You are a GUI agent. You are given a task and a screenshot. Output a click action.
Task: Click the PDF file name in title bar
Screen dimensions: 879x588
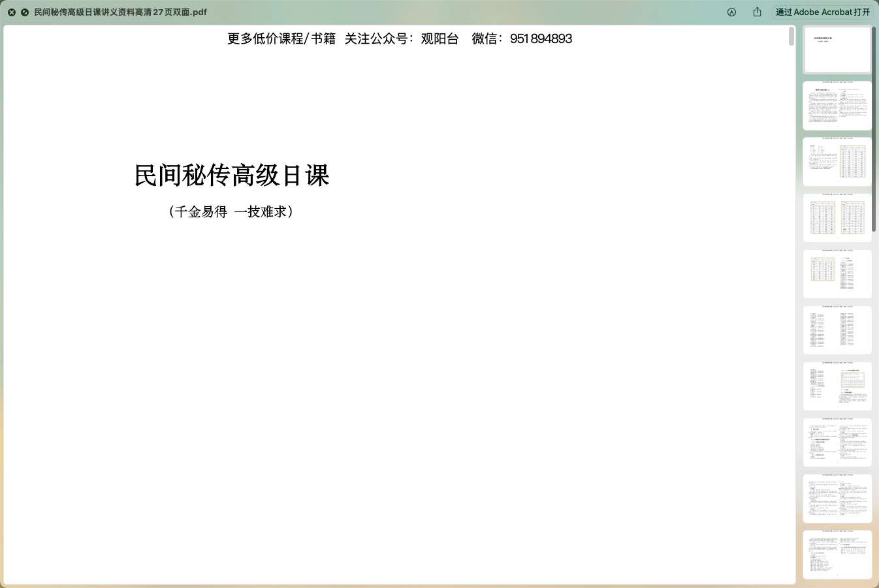[x=120, y=12]
